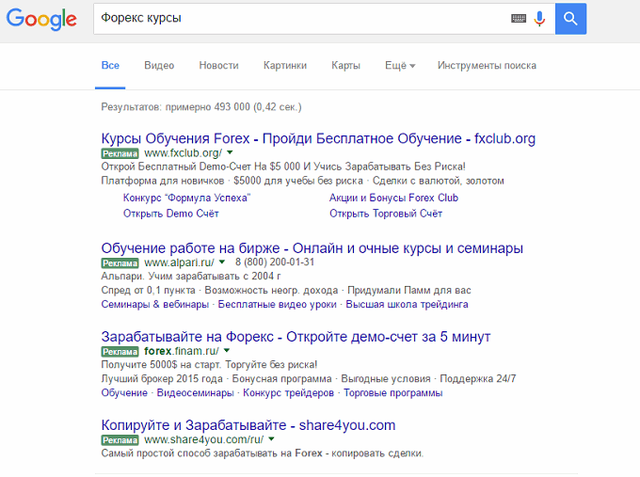Click the www.alpari.ru/ display URL
Viewport: 640px width, 477px height.
coord(179,262)
